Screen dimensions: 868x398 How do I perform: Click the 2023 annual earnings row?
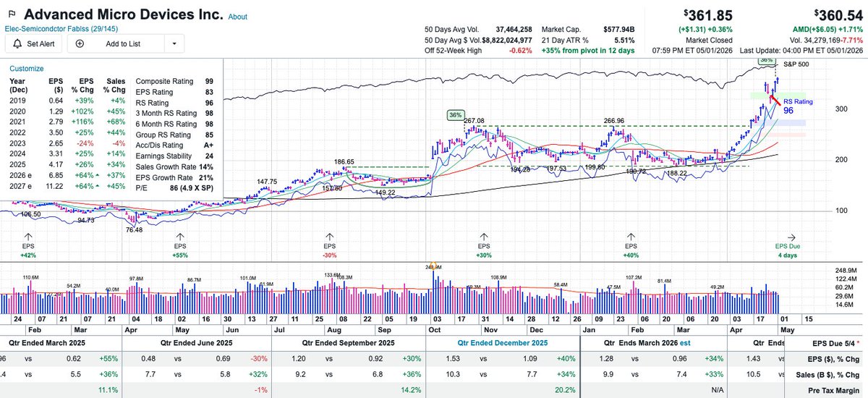pos(67,143)
